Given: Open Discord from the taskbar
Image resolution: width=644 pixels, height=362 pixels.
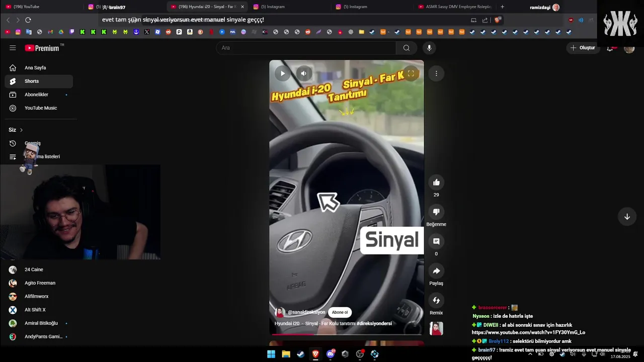Looking at the screenshot, I should click(331, 354).
